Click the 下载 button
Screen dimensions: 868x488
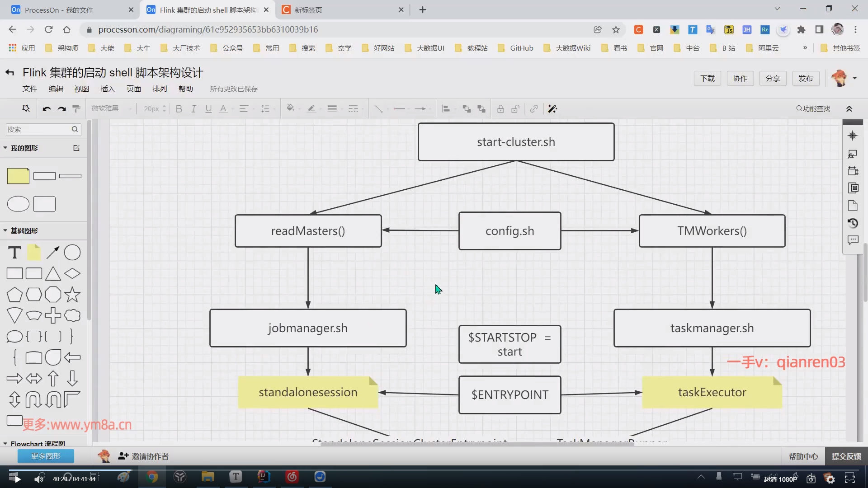708,79
